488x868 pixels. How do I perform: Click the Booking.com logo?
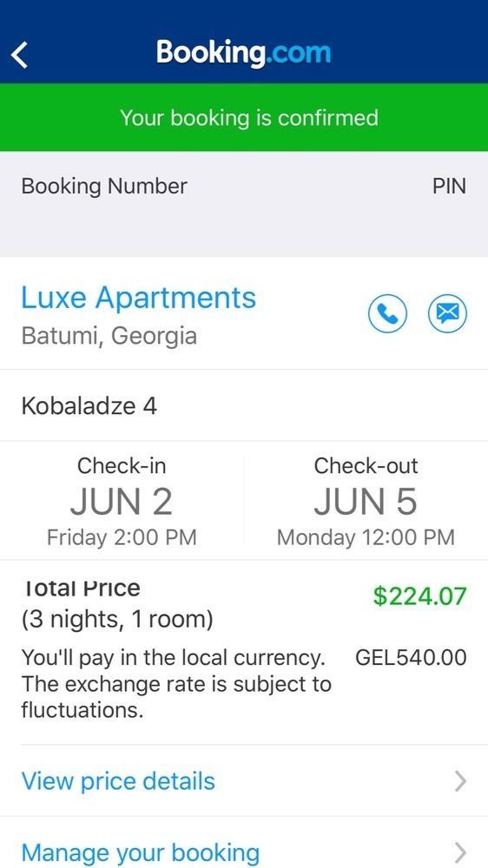click(244, 53)
